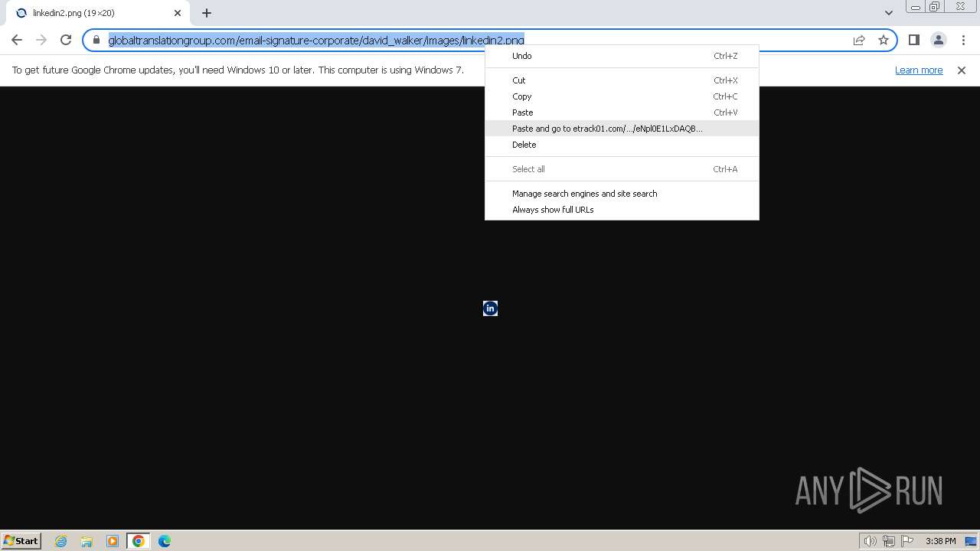Switch to linkedin2.png tab
The height and width of the screenshot is (551, 980).
tap(98, 13)
